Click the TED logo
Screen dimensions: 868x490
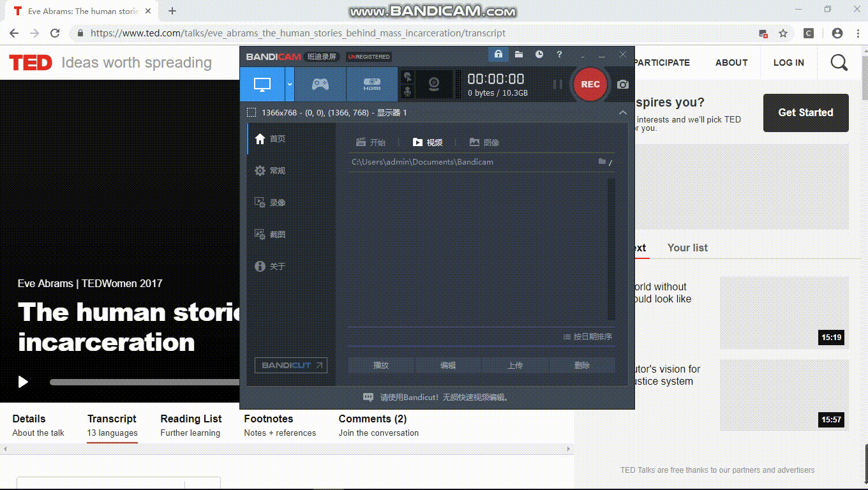click(x=31, y=63)
